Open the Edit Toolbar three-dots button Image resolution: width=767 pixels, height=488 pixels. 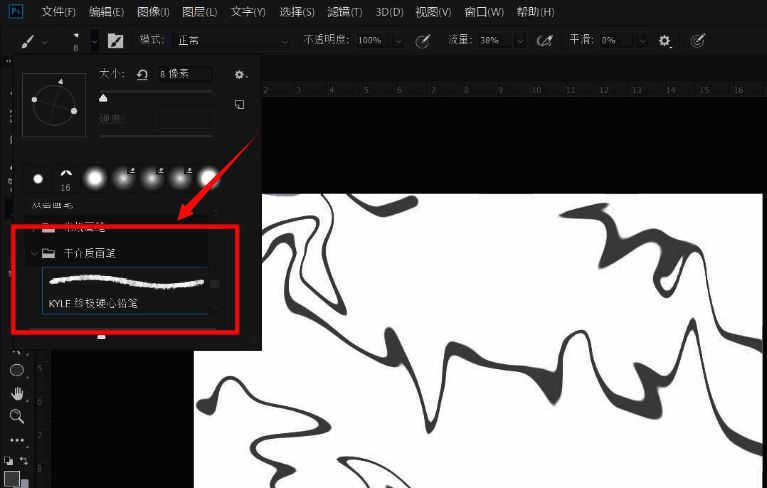tap(17, 440)
